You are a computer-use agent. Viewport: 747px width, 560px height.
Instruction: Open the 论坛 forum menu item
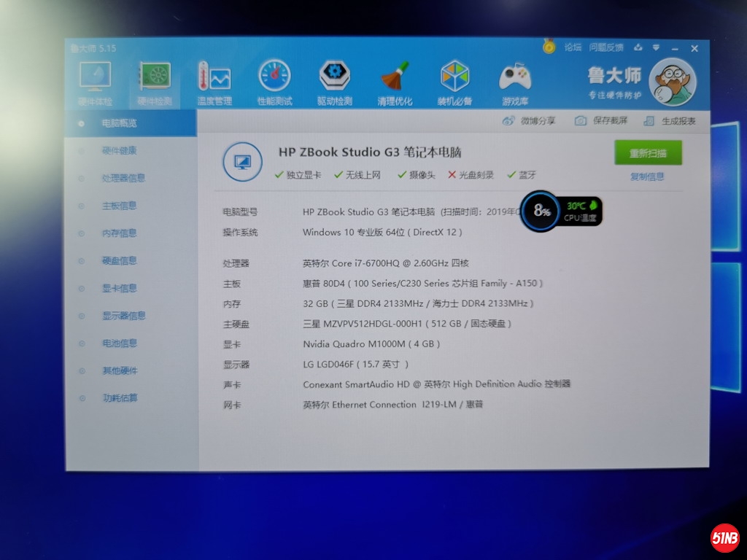tap(572, 47)
